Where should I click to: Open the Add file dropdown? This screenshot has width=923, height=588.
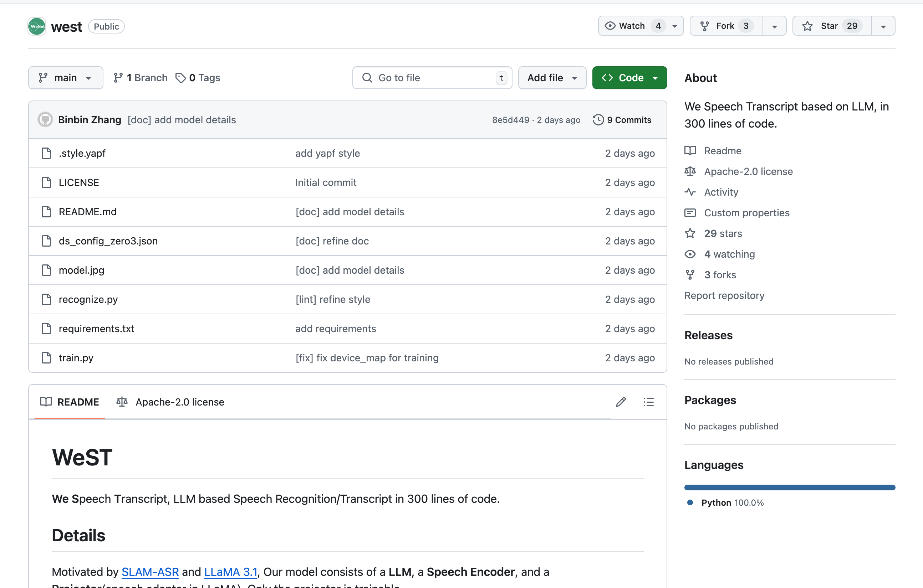coord(552,78)
